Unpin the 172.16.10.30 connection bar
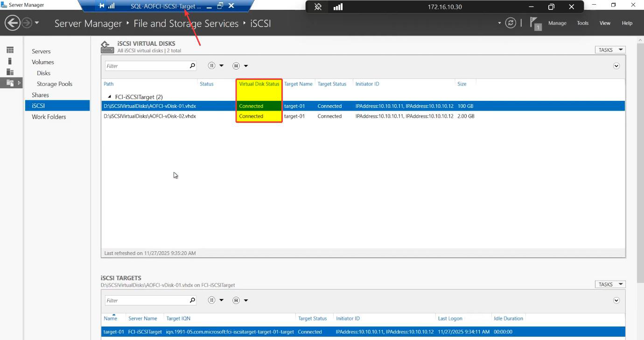644x340 pixels. (x=318, y=7)
